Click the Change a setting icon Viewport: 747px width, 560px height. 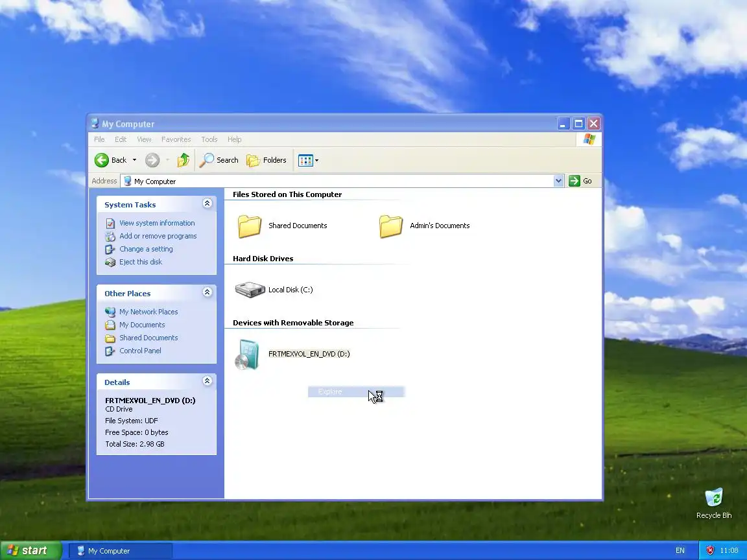click(110, 249)
